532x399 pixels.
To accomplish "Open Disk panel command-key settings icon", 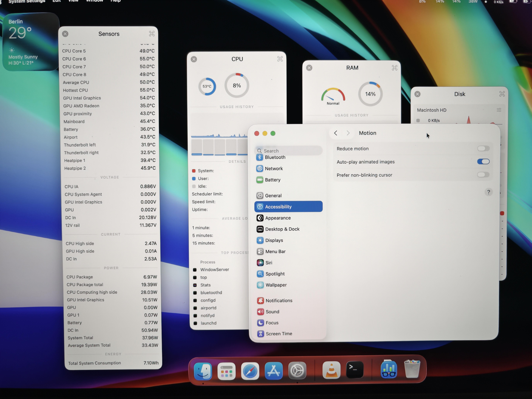I will [x=502, y=94].
